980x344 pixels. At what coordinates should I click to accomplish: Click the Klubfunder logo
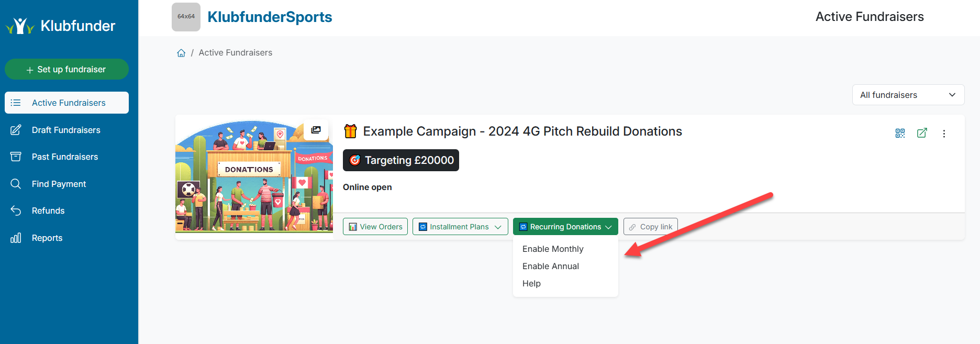[x=61, y=26]
